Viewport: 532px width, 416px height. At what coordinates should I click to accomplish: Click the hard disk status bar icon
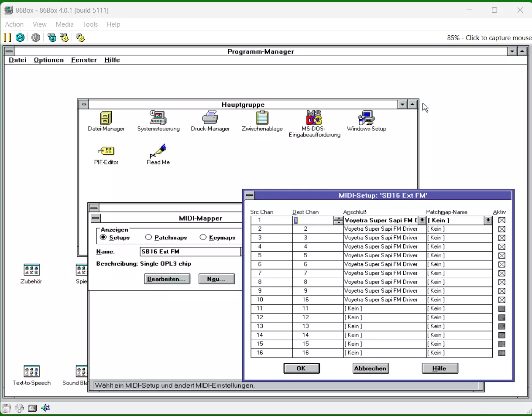[32, 408]
